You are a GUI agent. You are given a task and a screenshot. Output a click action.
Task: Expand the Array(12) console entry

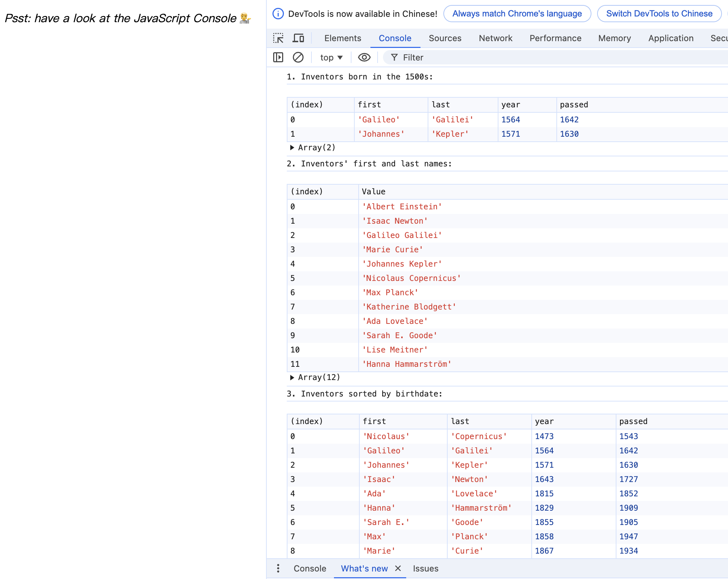pos(292,377)
